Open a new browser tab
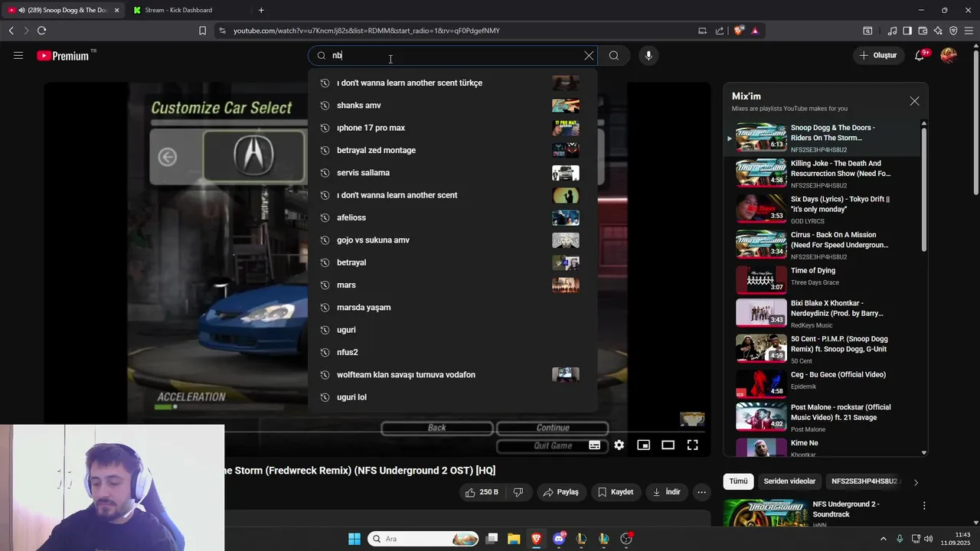This screenshot has height=551, width=980. tap(261, 10)
